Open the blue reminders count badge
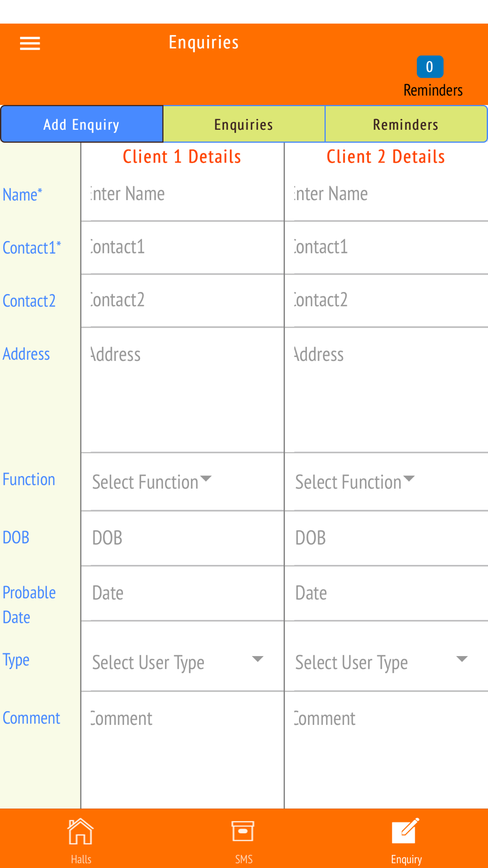The width and height of the screenshot is (488, 868). (x=430, y=67)
